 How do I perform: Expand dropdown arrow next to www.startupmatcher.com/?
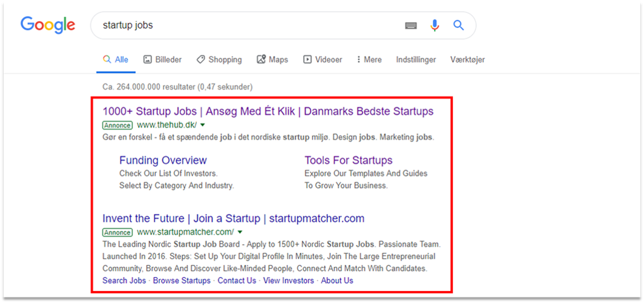(x=240, y=232)
